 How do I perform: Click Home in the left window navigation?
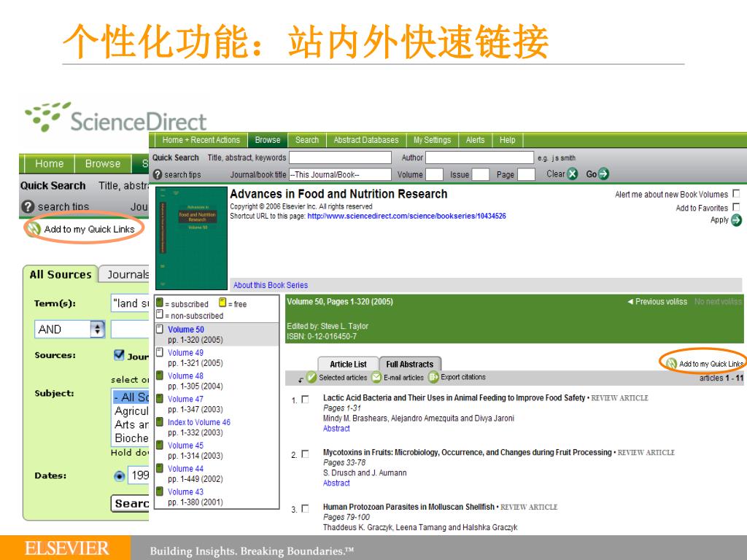click(49, 164)
